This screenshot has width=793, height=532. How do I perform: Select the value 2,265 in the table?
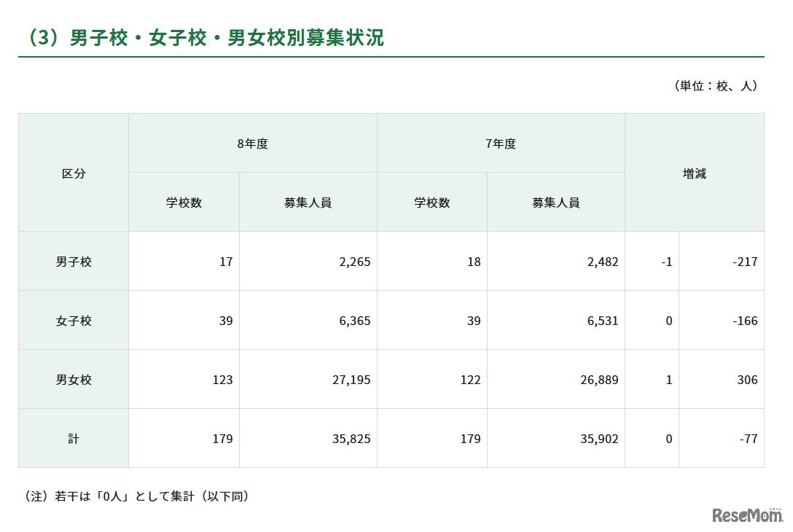click(355, 261)
